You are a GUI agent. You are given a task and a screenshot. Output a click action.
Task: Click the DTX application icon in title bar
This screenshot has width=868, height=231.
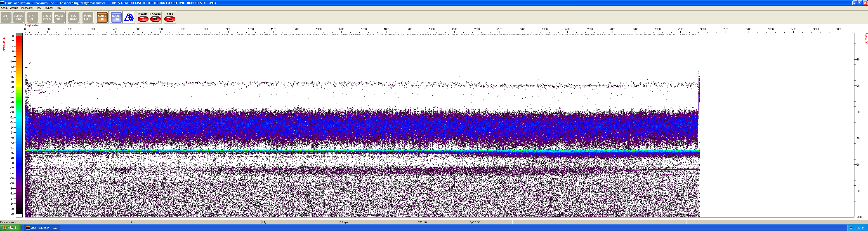point(2,3)
